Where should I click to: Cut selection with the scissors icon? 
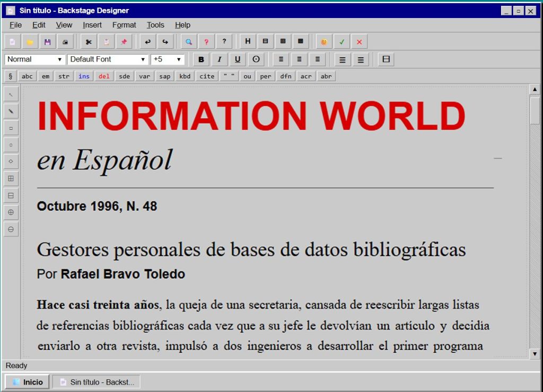coord(89,42)
